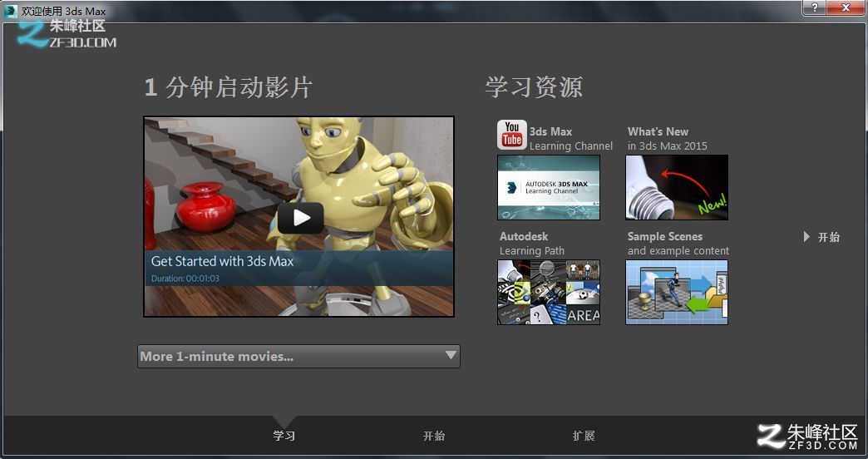Open the Sample Scenes thumbnail image
This screenshot has height=459, width=868.
(x=677, y=292)
